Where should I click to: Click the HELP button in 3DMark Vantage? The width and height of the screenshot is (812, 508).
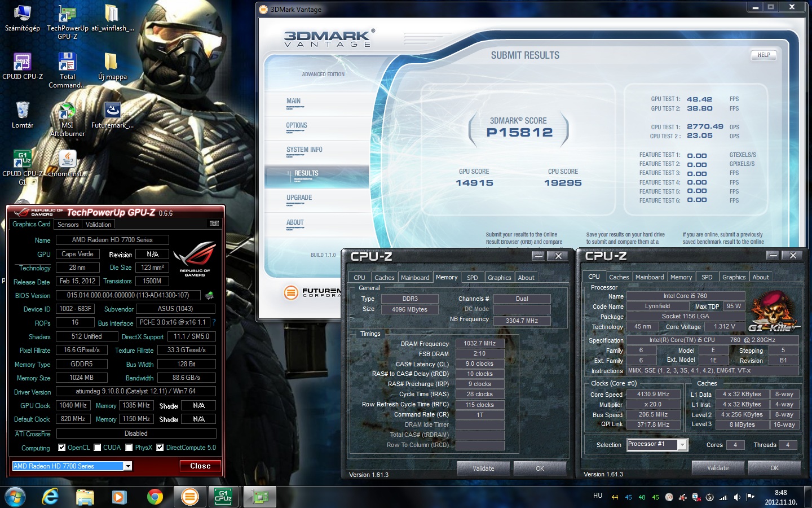click(x=764, y=55)
